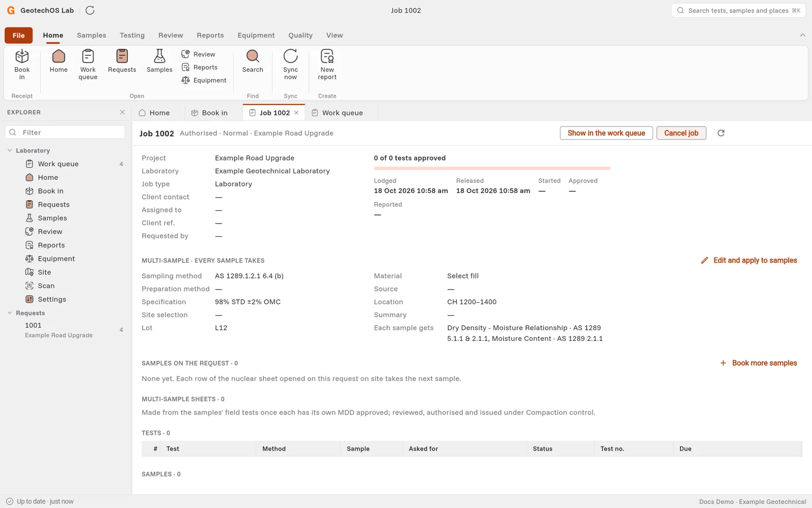
Task: Click Reports in the ribbon Open group
Action: [x=199, y=67]
